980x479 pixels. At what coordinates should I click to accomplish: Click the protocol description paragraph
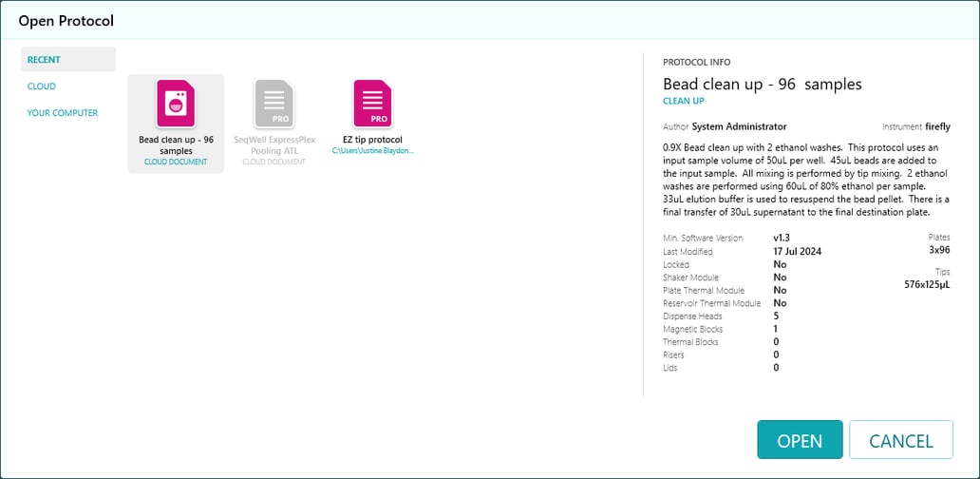806,180
